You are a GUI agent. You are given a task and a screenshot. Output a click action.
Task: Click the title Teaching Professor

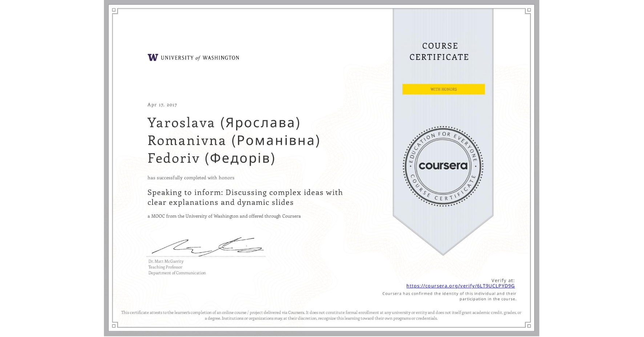(x=165, y=267)
